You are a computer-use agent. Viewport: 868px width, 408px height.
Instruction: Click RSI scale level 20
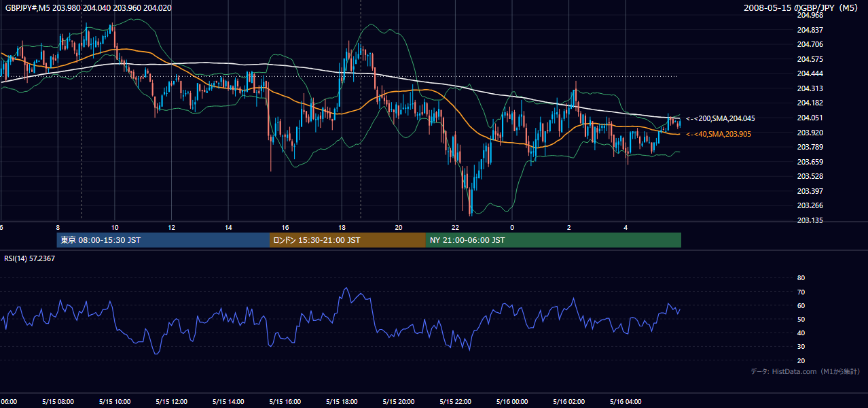click(x=801, y=360)
